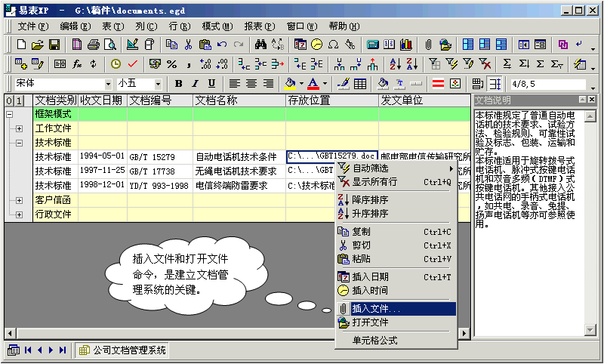Click the remove filter red X funnel icon
The image size is (604, 364).
pyautogui.click(x=485, y=64)
